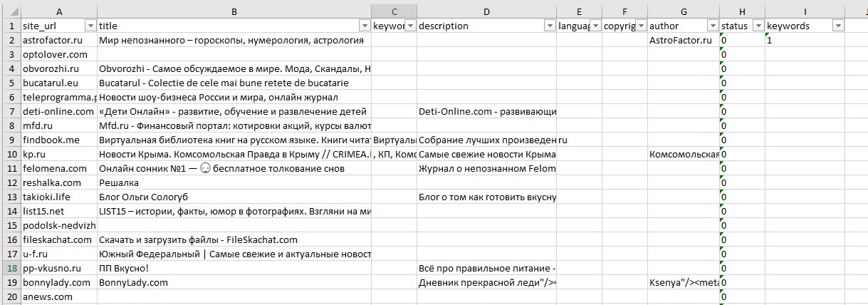Click title cell 'Блог Ольги Сологуб'
Viewport: 868px width, 305px height.
coord(234,197)
